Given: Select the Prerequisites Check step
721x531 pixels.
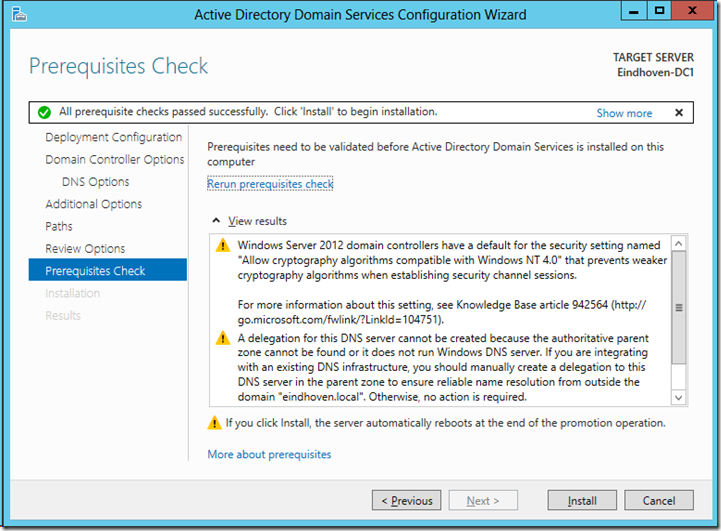Looking at the screenshot, I should tap(108, 270).
